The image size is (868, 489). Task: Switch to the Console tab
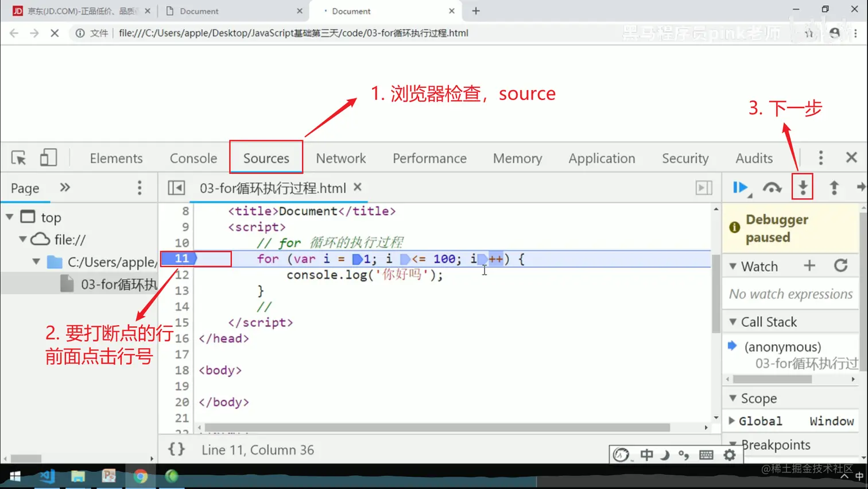tap(193, 158)
